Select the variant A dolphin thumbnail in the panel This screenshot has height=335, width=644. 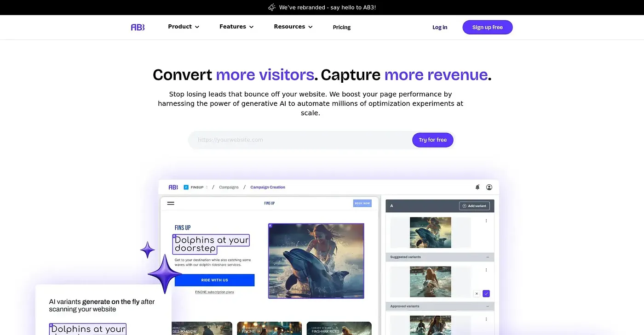point(431,233)
